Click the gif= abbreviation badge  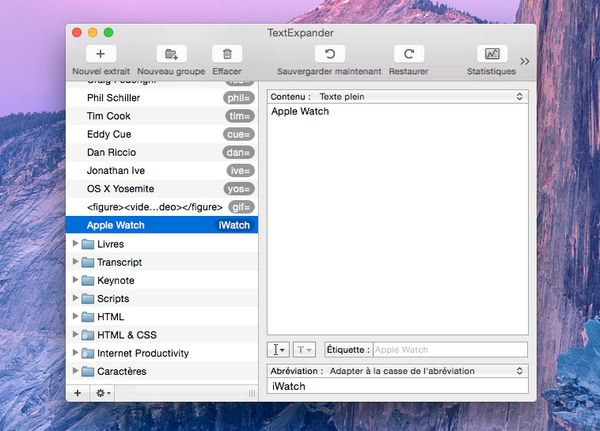pos(241,207)
